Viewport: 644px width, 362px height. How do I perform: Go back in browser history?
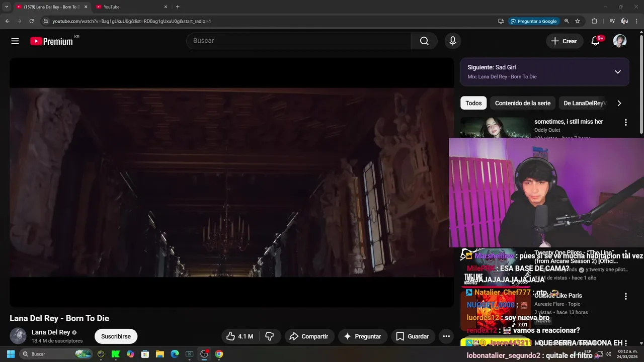tap(7, 21)
